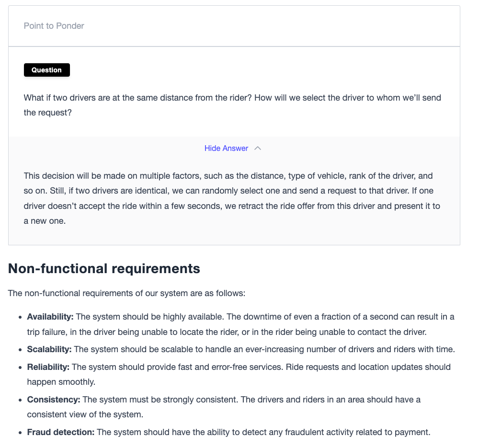
Task: Click the Non-functional requirements heading
Action: 104,269
